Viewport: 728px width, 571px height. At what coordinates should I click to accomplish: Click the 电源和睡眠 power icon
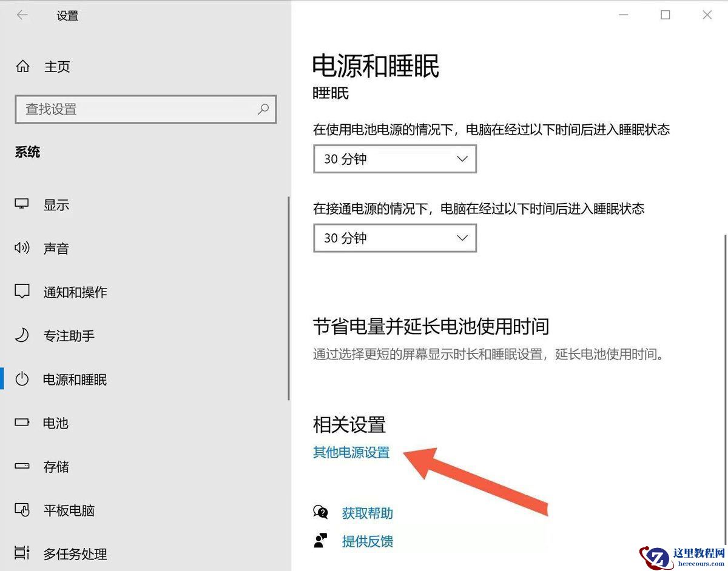pos(21,379)
